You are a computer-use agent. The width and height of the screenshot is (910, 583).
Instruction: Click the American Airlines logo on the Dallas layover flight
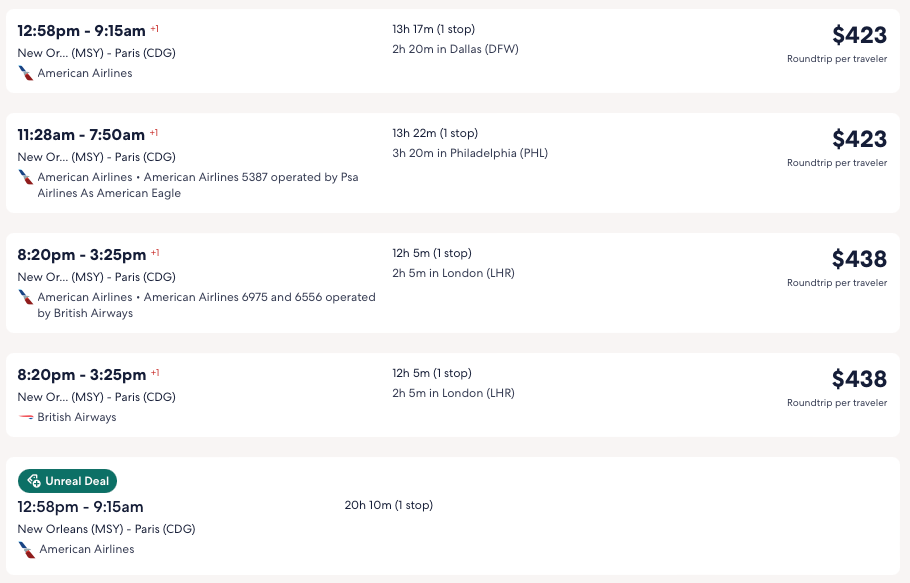[x=26, y=73]
